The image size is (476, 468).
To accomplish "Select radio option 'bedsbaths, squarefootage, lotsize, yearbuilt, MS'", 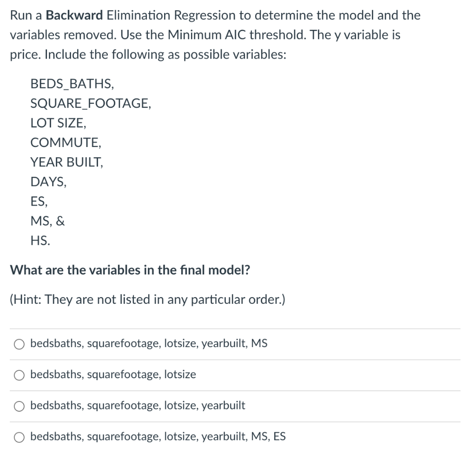I will (19, 344).
